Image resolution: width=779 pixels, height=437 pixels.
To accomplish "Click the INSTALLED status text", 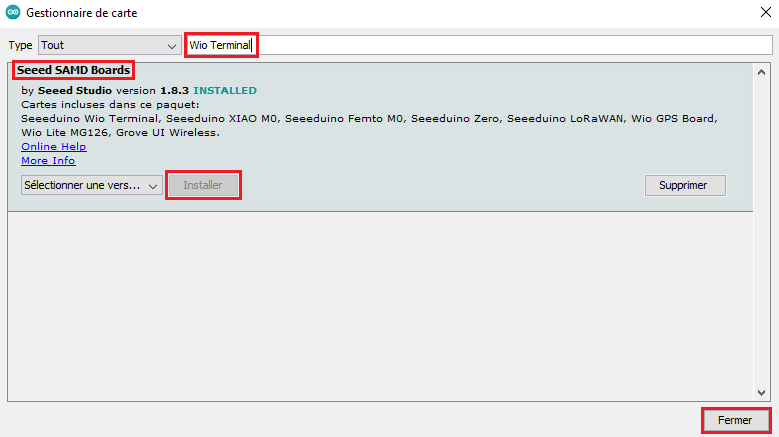I will 225,90.
